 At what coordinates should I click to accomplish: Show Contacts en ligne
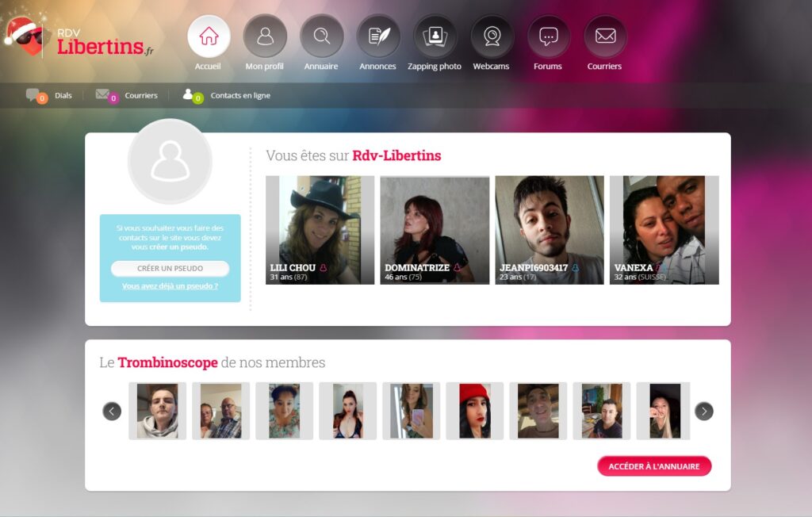[x=226, y=96]
